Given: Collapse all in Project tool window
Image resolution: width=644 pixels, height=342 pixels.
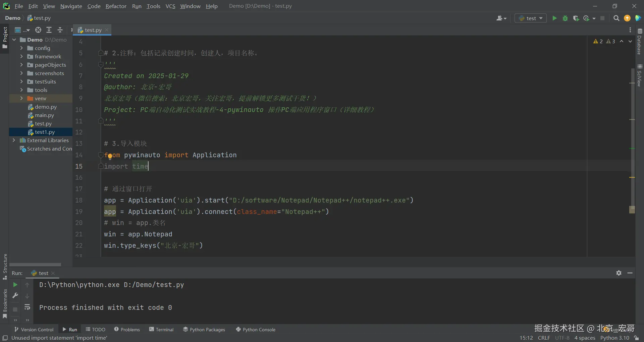Looking at the screenshot, I should pos(60,30).
